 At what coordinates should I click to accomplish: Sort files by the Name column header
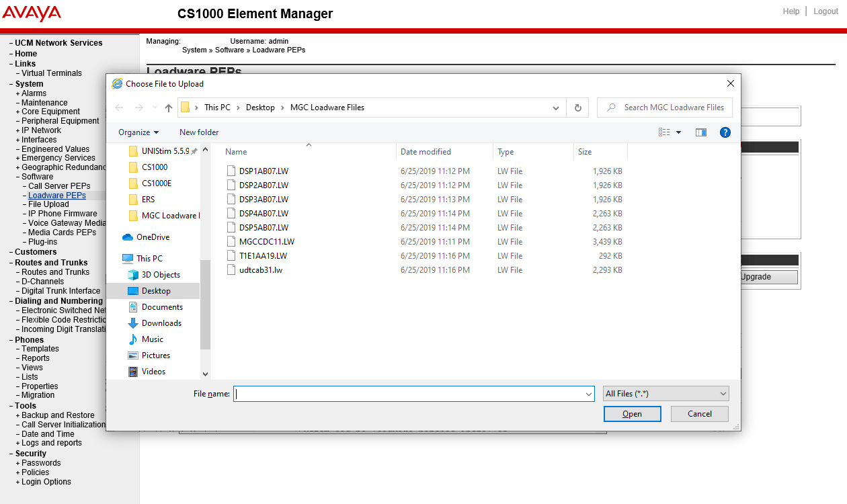(236, 152)
